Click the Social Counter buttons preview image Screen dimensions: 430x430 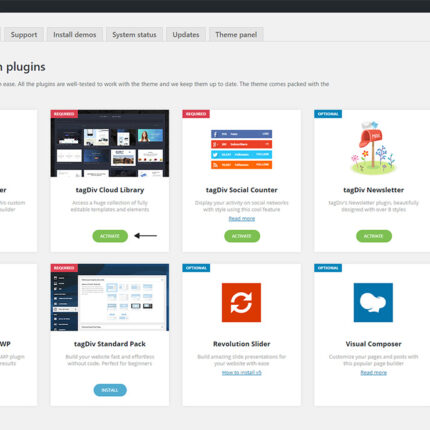[242, 149]
